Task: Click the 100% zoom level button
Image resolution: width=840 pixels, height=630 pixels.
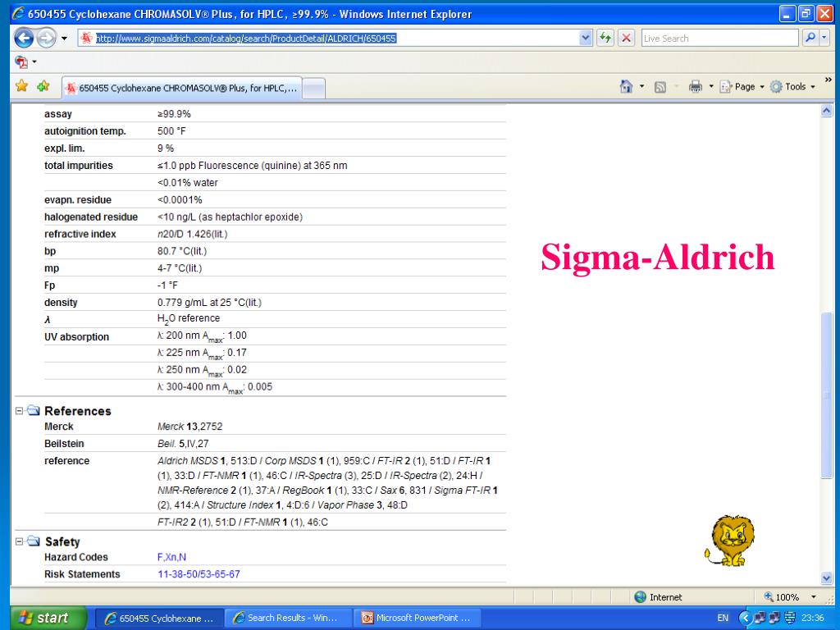Action: 782,597
